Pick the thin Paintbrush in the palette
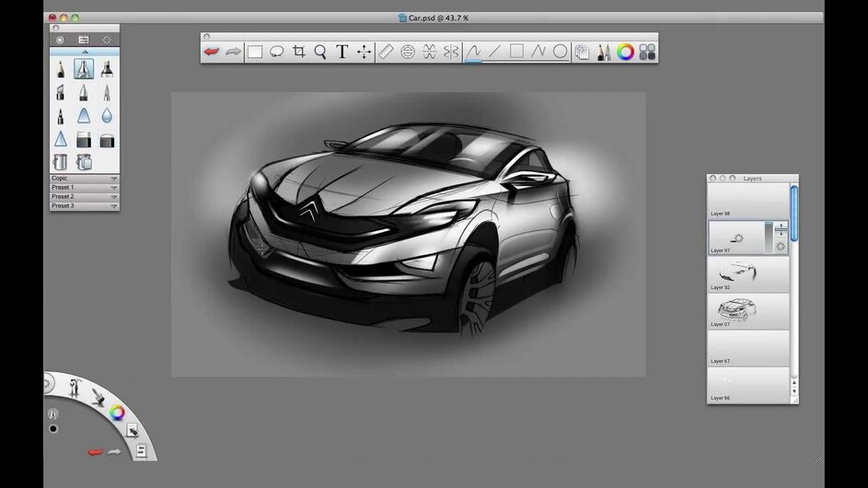This screenshot has width=868, height=488. [107, 92]
